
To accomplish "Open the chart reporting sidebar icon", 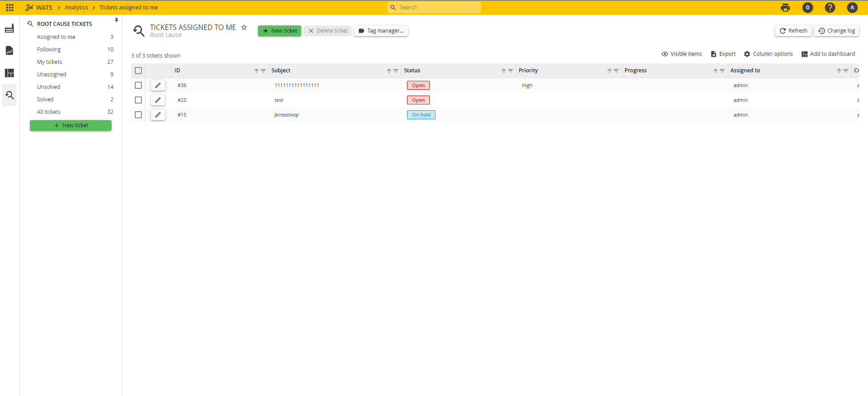I will [x=9, y=50].
